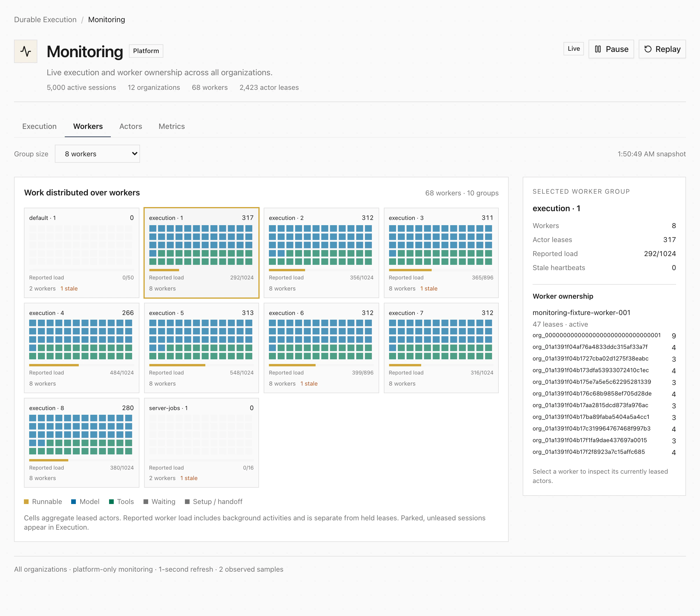Click the Tools legend swatch
The width and height of the screenshot is (700, 616).
pos(111,502)
